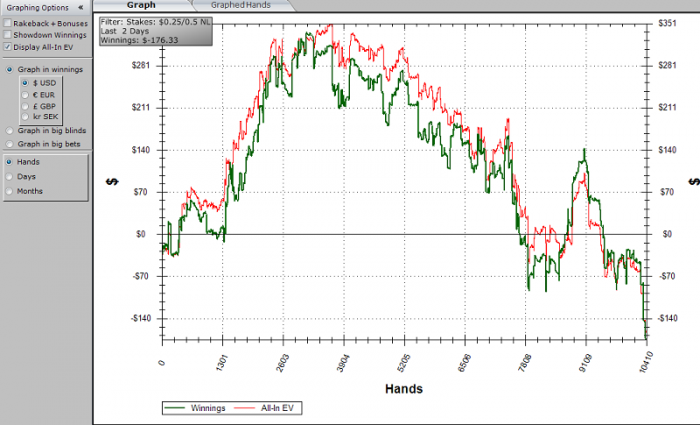The width and height of the screenshot is (700, 425).
Task: Click the right $140 y-axis label
Action: tap(667, 150)
